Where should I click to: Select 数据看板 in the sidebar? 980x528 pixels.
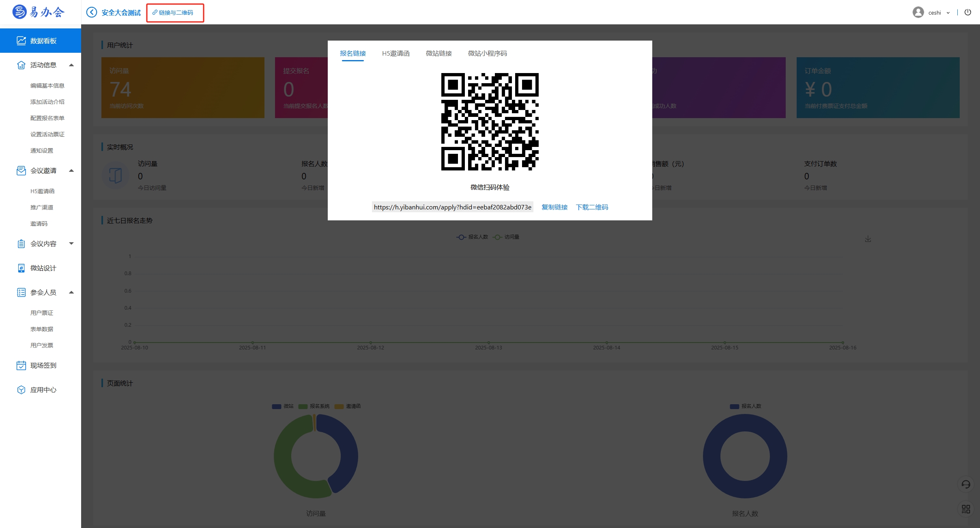(x=41, y=41)
